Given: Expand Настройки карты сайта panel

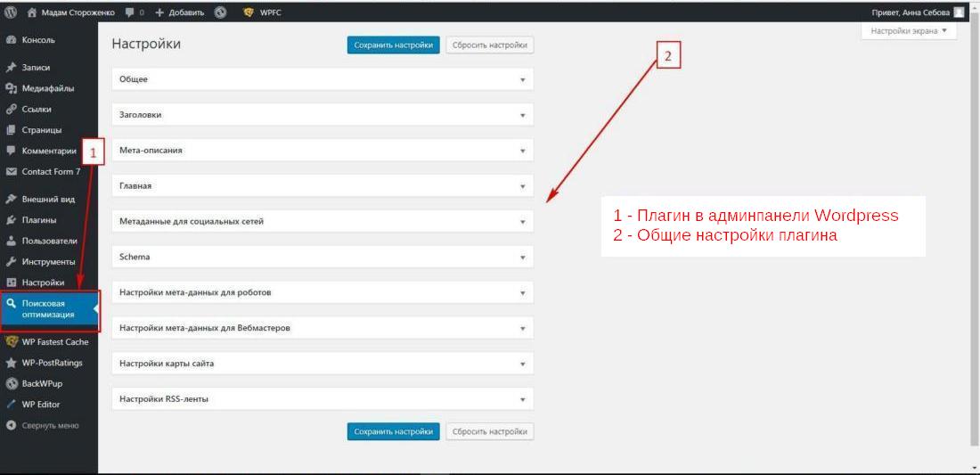Looking at the screenshot, I should (322, 364).
